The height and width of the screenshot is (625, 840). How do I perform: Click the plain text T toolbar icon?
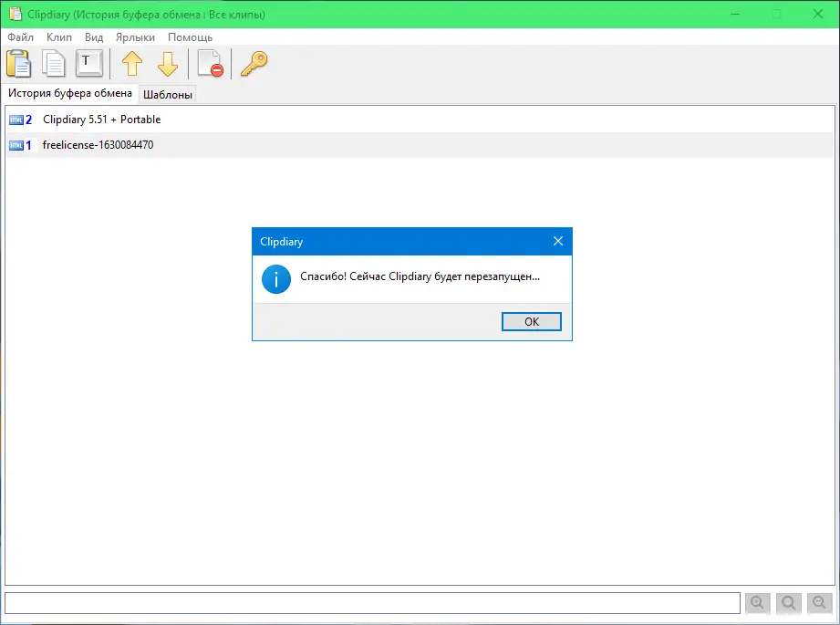[88, 63]
